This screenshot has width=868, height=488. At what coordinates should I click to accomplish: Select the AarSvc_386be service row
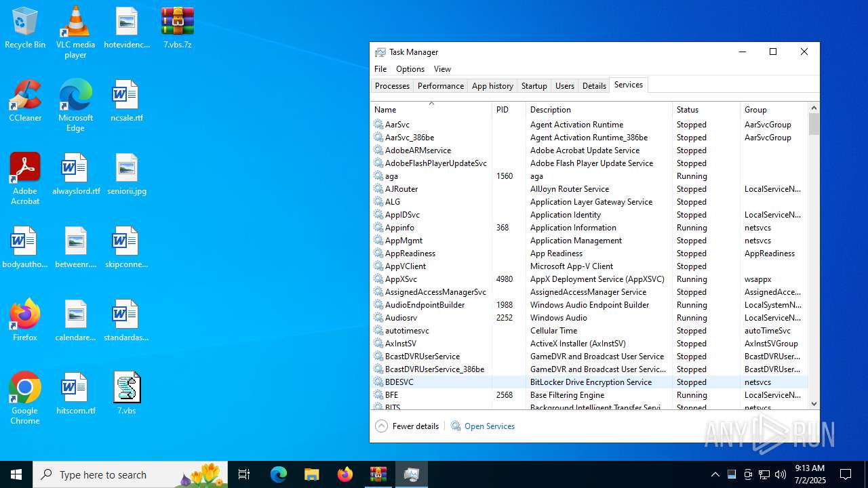(589, 138)
